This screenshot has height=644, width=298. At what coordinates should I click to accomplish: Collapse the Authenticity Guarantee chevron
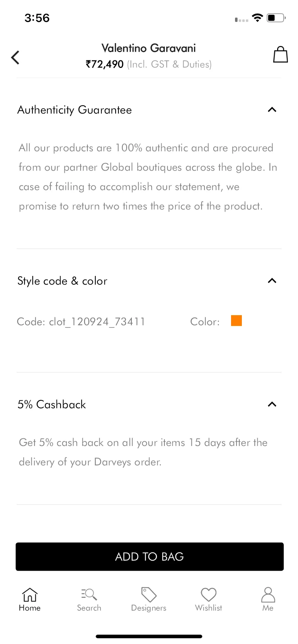point(272,110)
